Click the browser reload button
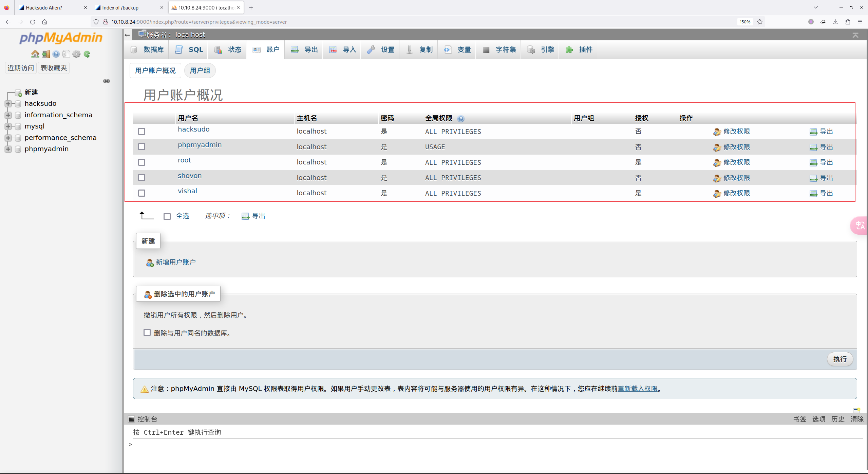 (33, 22)
